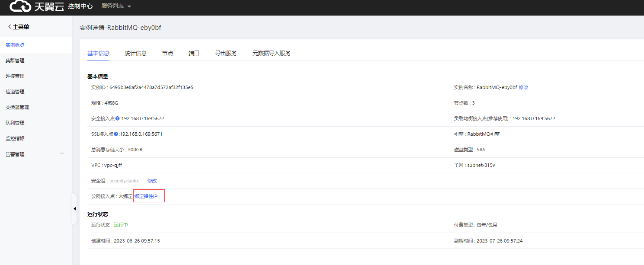The width and height of the screenshot is (644, 265).
Task: Switch to the 端口 tab
Action: click(x=194, y=53)
